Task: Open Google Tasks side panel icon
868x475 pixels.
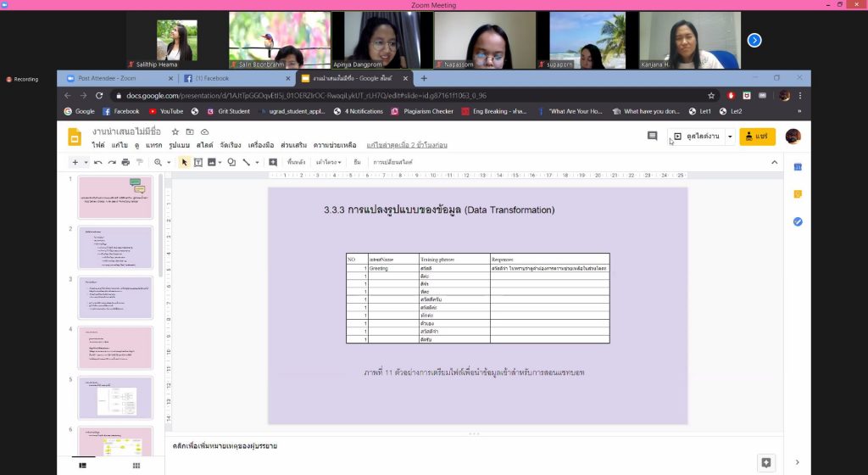Action: pyautogui.click(x=798, y=221)
